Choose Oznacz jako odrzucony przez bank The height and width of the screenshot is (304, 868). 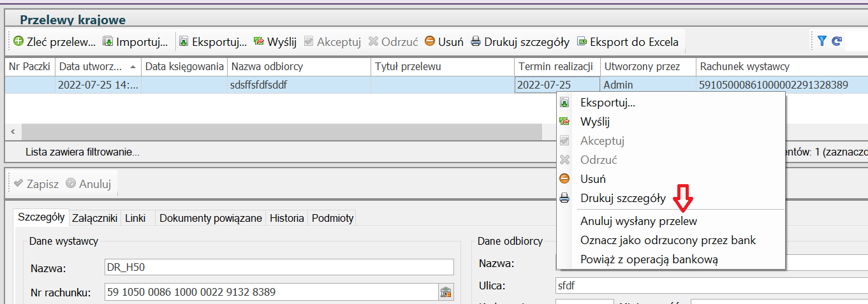click(x=668, y=240)
